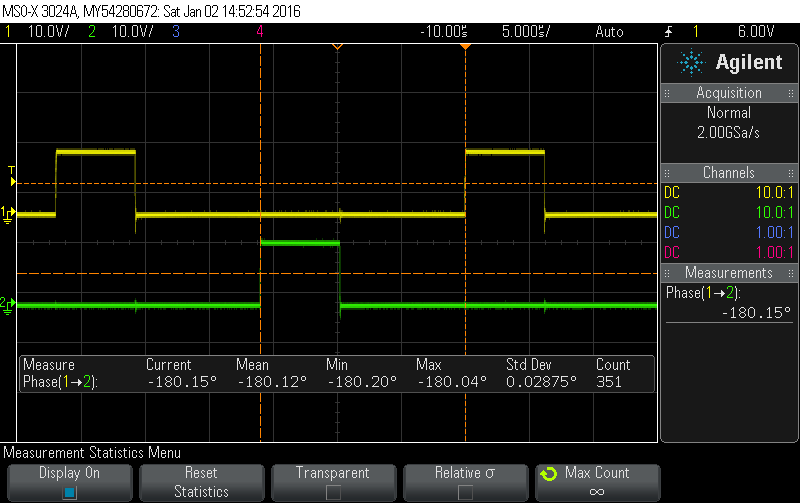Click the Count value 351
This screenshot has width=800, height=503.
[x=609, y=382]
